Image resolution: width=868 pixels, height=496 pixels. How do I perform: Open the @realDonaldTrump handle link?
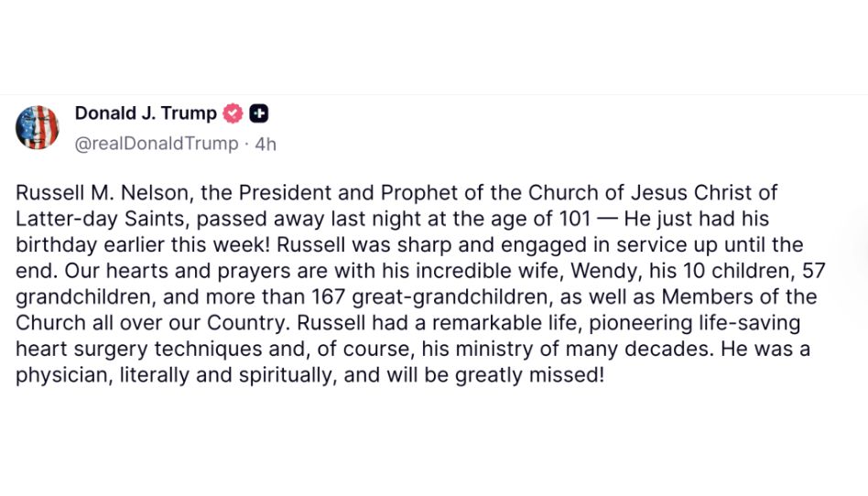[x=157, y=144]
